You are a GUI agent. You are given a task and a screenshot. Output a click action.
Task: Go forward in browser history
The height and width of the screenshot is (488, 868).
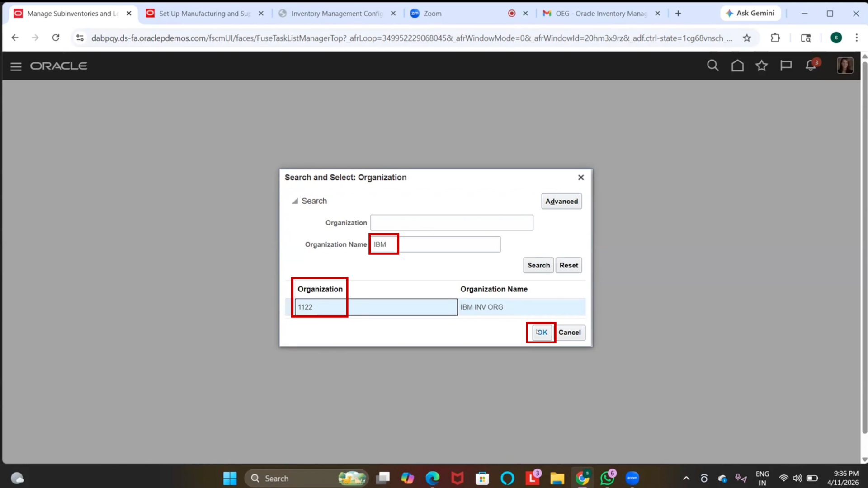tap(35, 38)
